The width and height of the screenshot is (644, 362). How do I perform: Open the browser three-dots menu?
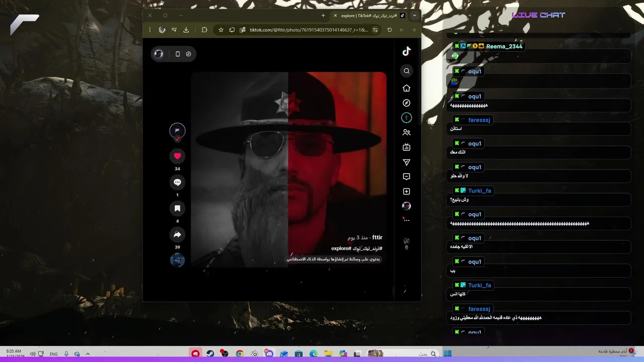pyautogui.click(x=150, y=30)
